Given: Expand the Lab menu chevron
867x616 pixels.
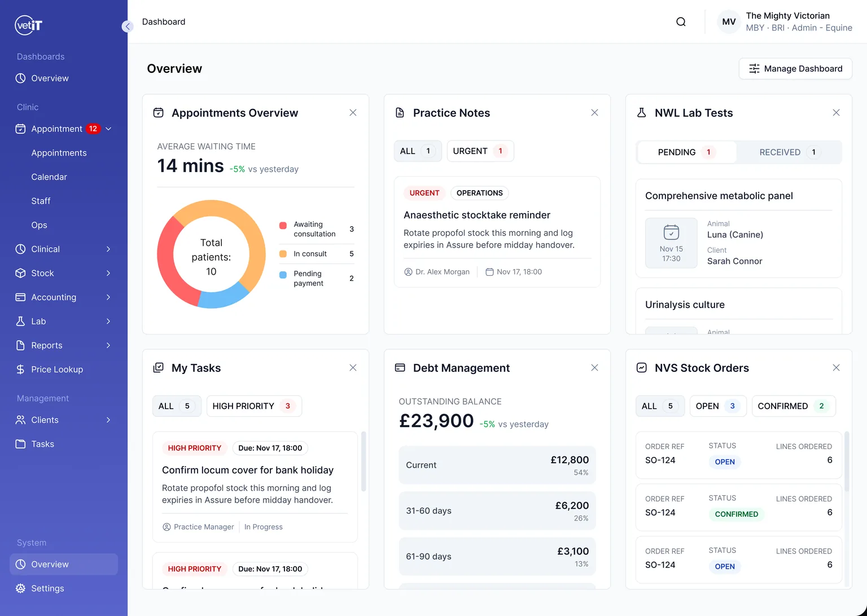Looking at the screenshot, I should pos(108,322).
